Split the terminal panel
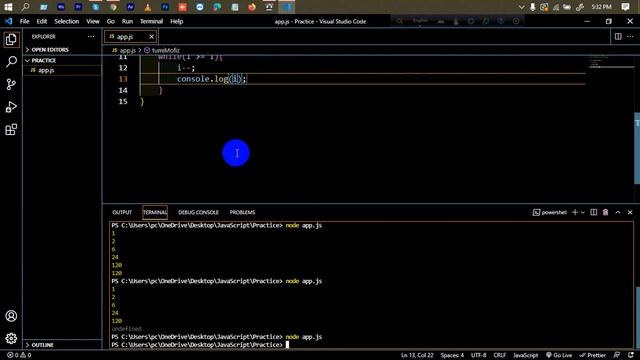 click(x=593, y=212)
